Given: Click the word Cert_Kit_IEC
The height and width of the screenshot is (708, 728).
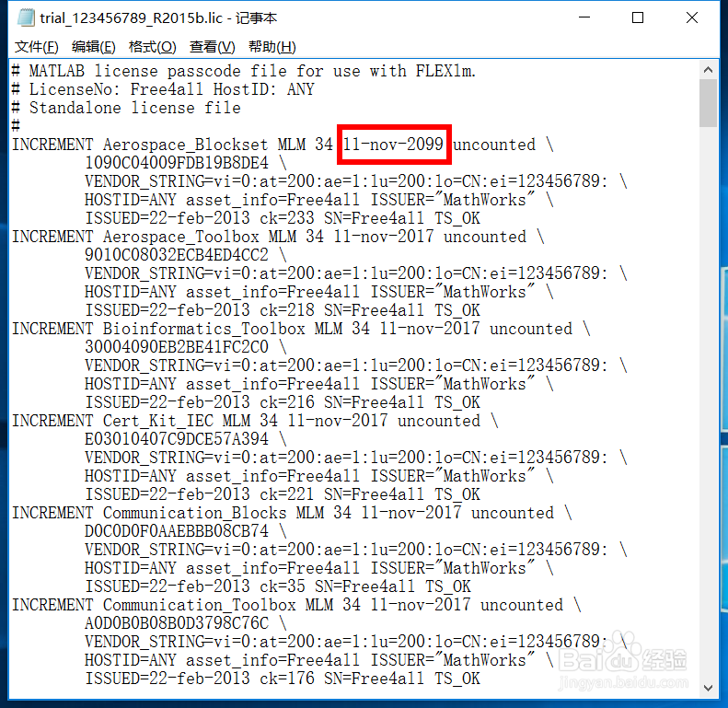Looking at the screenshot, I should point(158,421).
